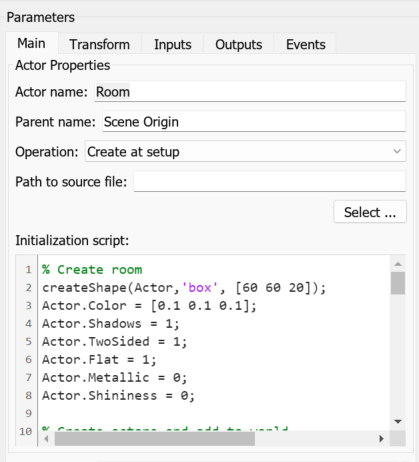Edit the Parent name field
419x462 pixels.
pos(254,122)
